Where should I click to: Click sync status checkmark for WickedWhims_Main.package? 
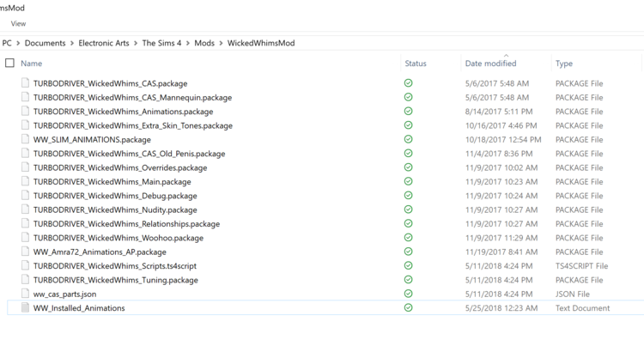point(408,181)
